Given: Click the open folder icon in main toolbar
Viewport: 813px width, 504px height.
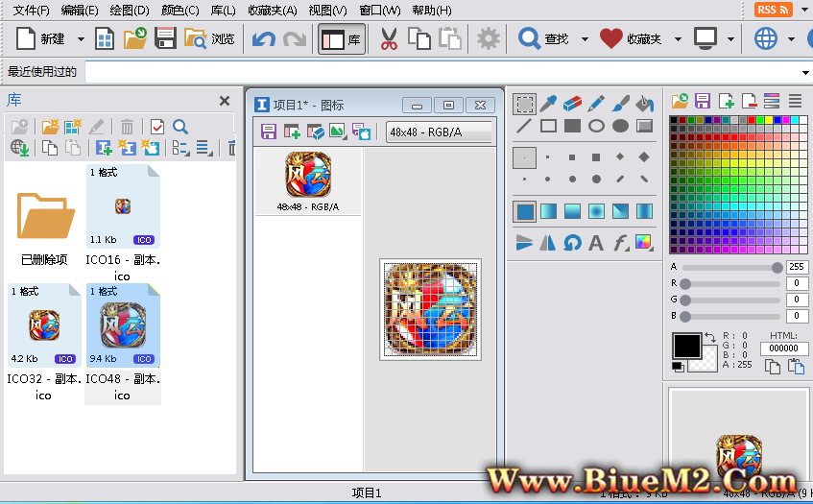Looking at the screenshot, I should tap(134, 39).
